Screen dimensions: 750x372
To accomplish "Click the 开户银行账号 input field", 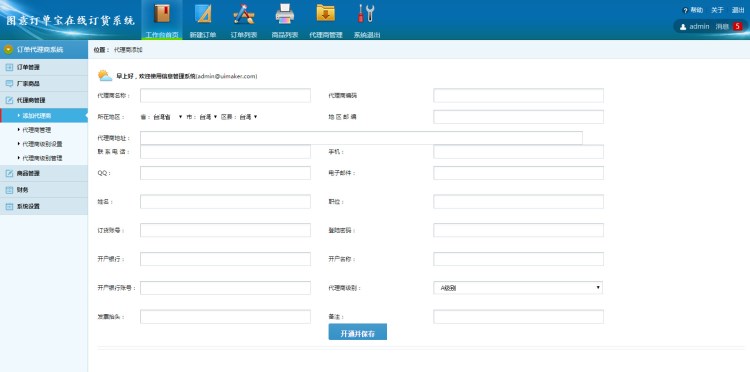I will (x=225, y=288).
